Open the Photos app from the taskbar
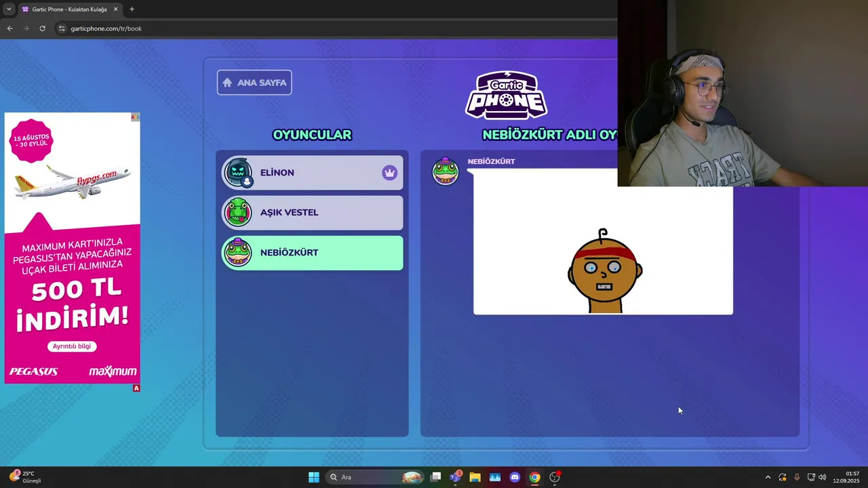Viewport: 868px width, 488px height. (495, 477)
